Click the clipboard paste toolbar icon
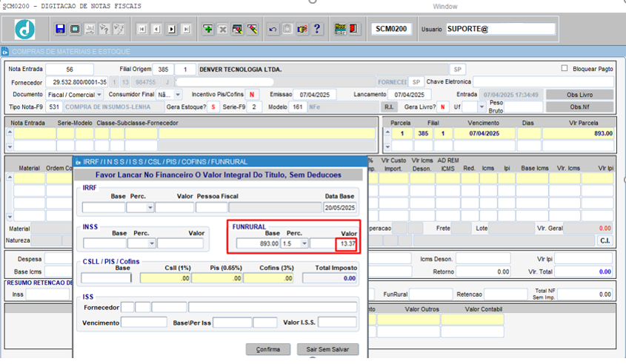The width and height of the screenshot is (626, 364). coord(287,29)
